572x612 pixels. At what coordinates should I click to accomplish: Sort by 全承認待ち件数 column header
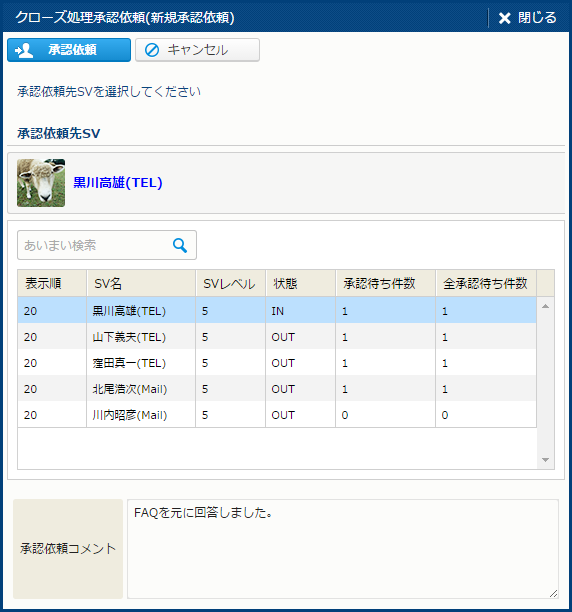click(x=486, y=283)
